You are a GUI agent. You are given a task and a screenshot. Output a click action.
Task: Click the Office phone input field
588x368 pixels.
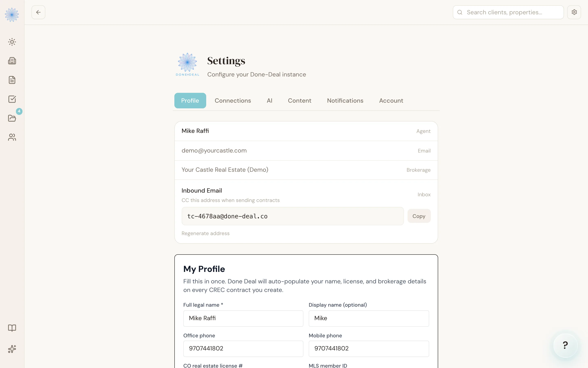click(x=243, y=349)
